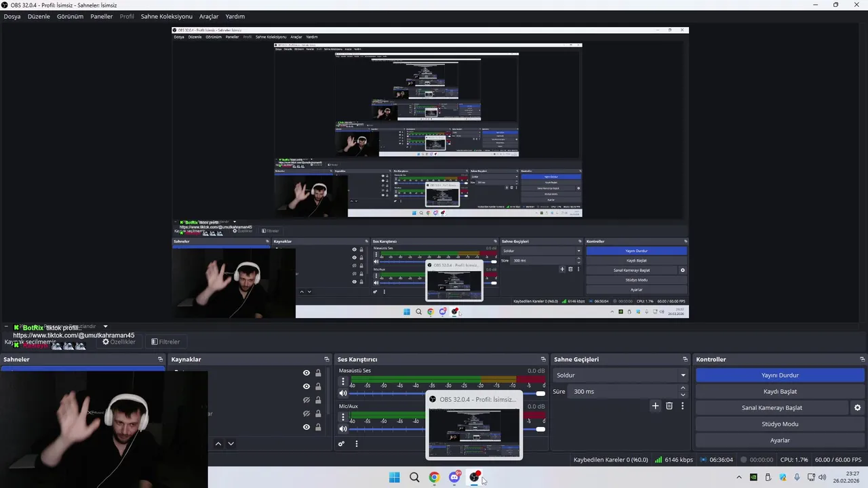Open Ayarlar from the Kontroller panel

780,440
